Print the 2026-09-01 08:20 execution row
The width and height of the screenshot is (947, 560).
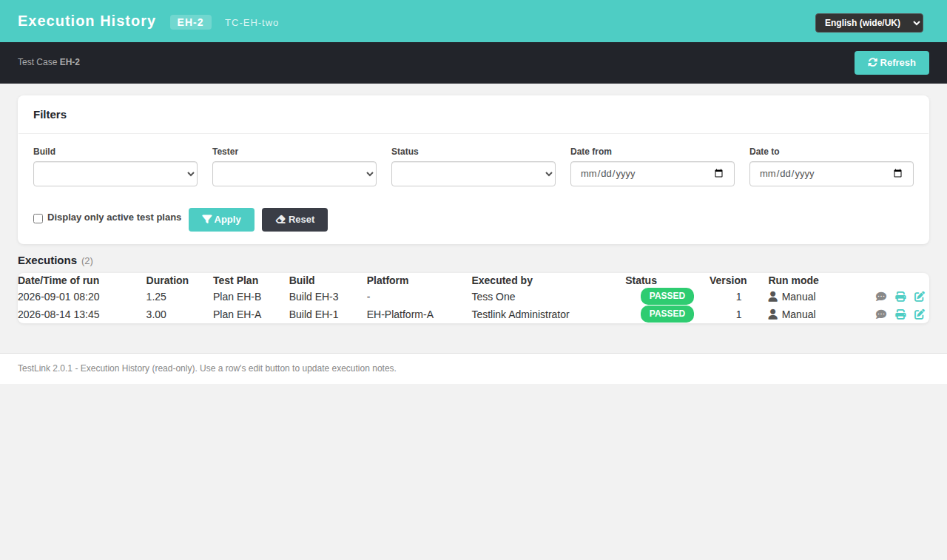pyautogui.click(x=900, y=297)
